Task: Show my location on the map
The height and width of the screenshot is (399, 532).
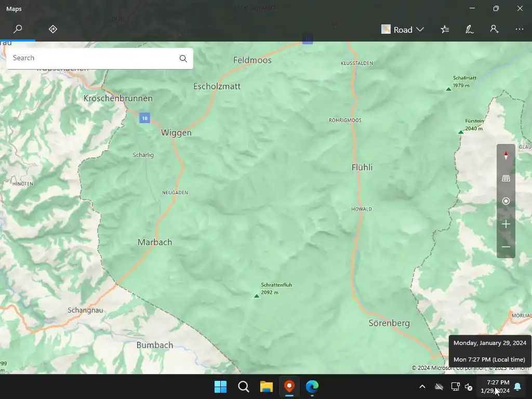Action: 506,201
